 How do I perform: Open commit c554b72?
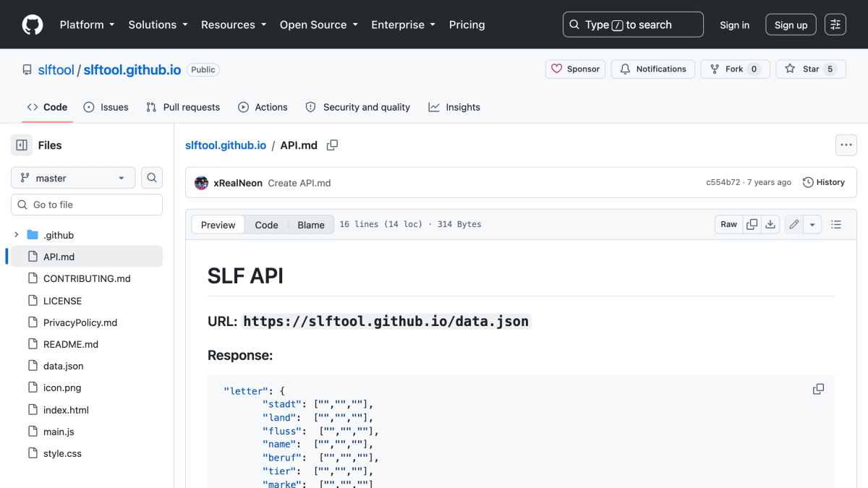pyautogui.click(x=723, y=182)
